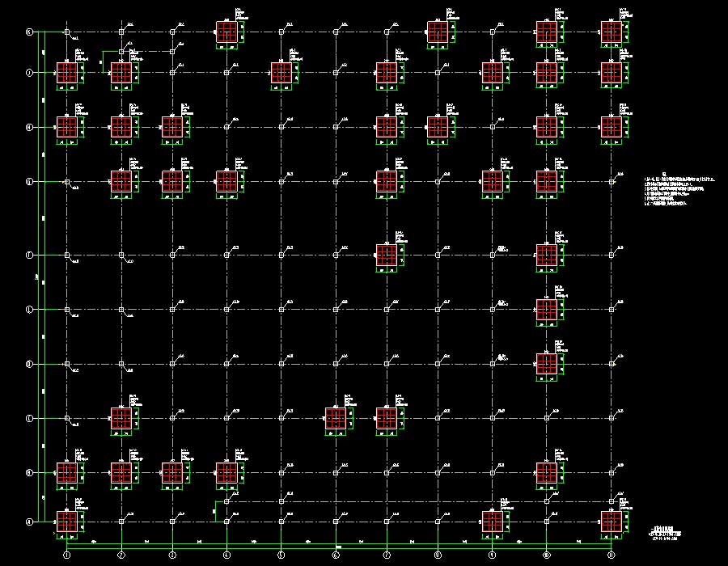Select grid axis bubble A on left

point(30,522)
